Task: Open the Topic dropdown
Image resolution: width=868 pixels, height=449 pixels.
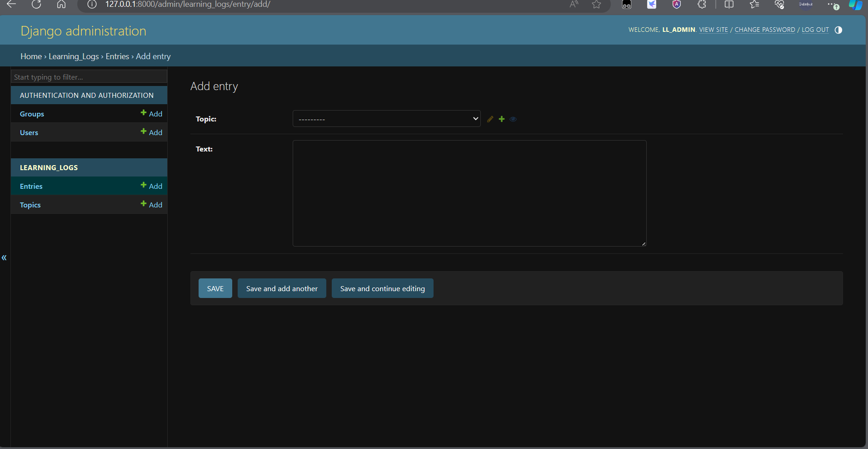Action: point(386,119)
